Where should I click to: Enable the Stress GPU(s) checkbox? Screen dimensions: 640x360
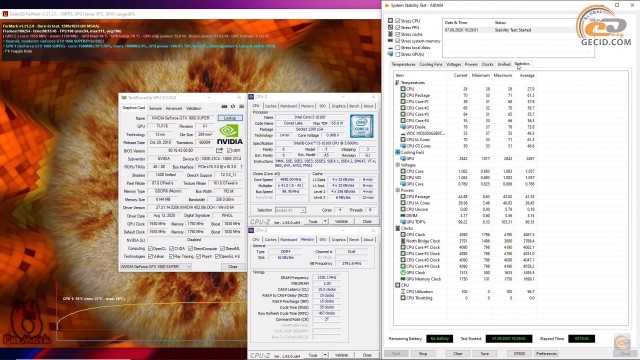[x=398, y=54]
